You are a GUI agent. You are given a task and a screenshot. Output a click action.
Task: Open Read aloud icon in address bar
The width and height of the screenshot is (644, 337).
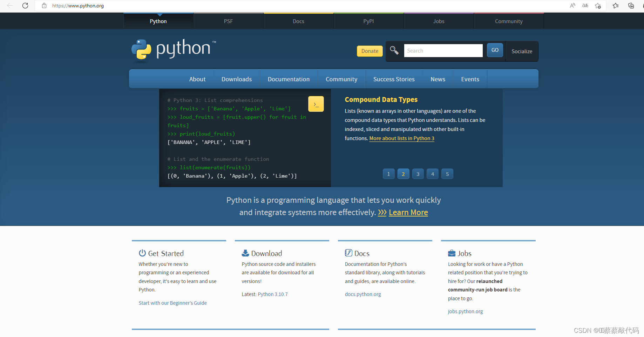[x=572, y=6]
